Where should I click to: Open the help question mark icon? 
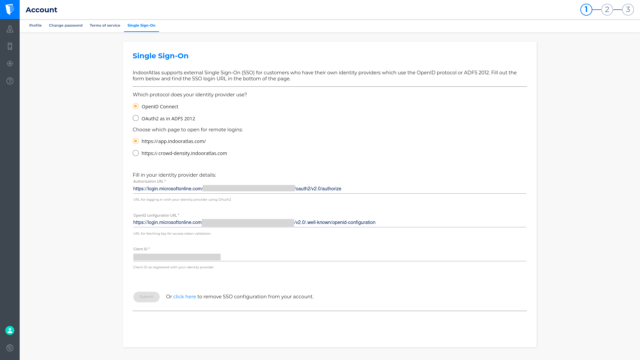[10, 81]
